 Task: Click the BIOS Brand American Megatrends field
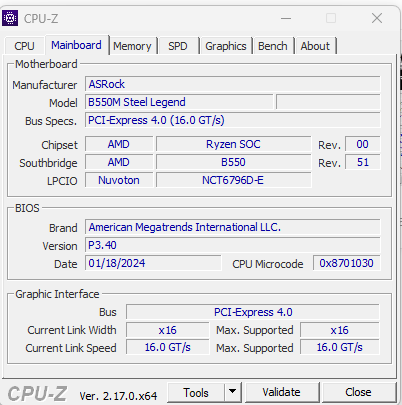[232, 227]
